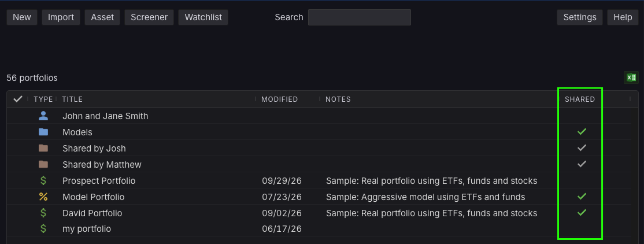Open the Models folder title
Viewport: 644px width, 244px height.
[77, 132]
